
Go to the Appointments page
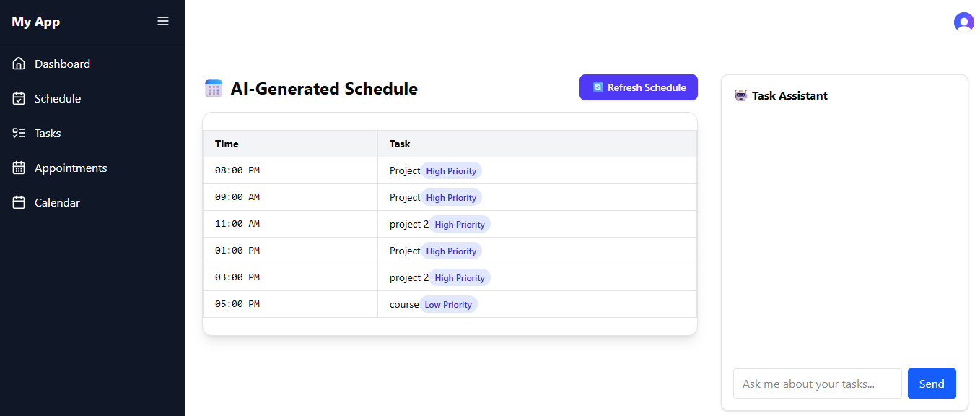click(71, 168)
